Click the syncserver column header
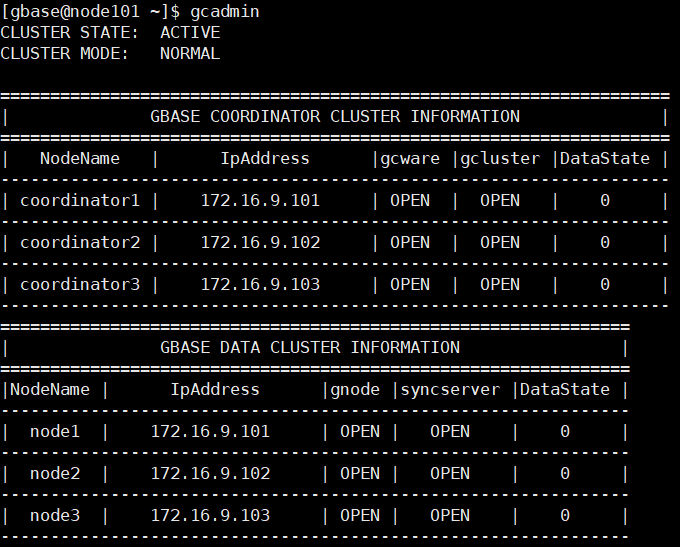 point(450,390)
